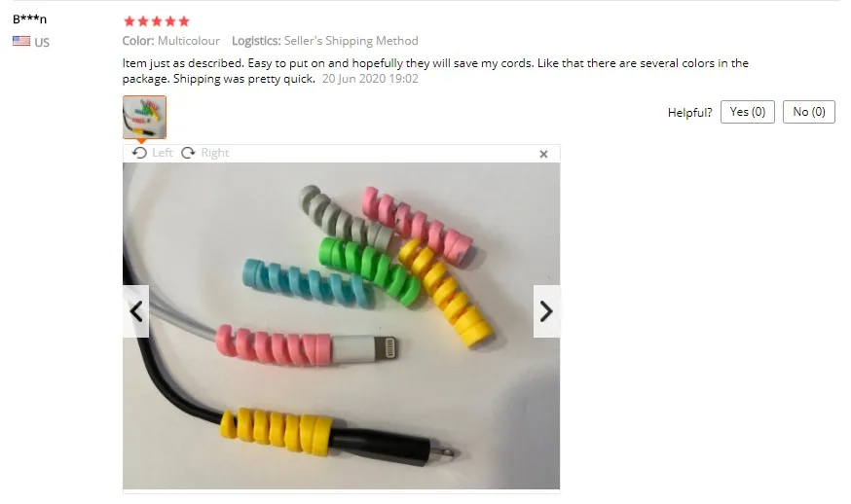This screenshot has width=851, height=504.
Task: Click the review text paragraph
Action: [x=435, y=70]
